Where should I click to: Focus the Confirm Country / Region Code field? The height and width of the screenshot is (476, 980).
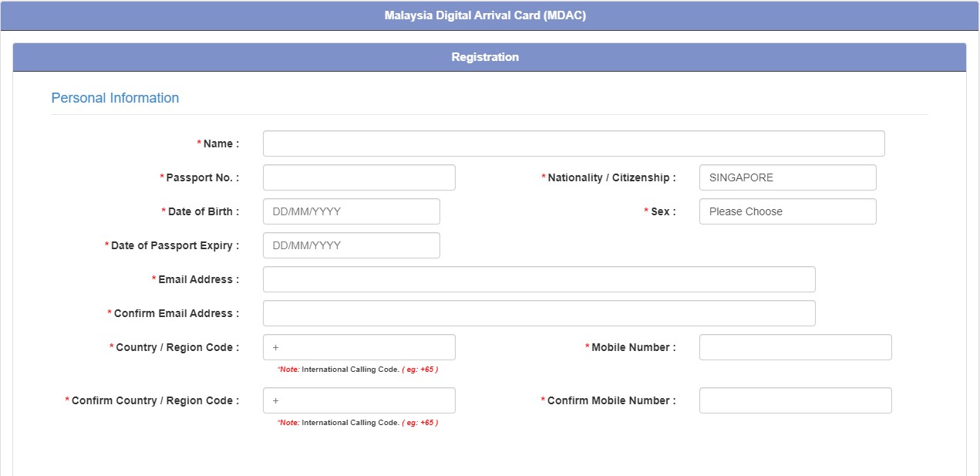tap(359, 400)
